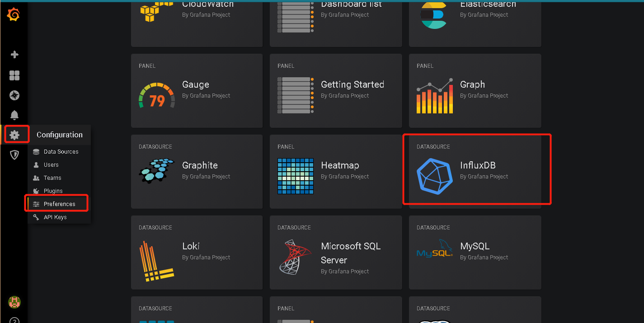Viewport: 644px width, 323px height.
Task: Click the Heatmap plugin icon
Action: pos(296,176)
